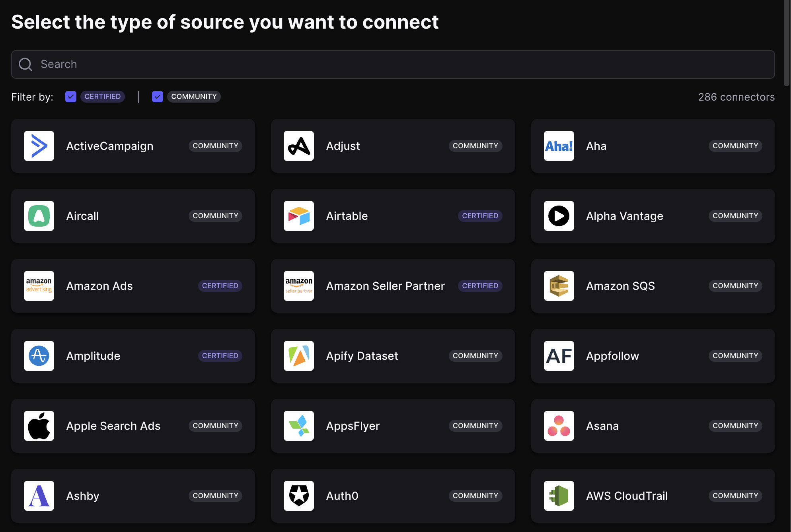Select the Auth0 connector name
This screenshot has height=532, width=791.
coord(342,496)
